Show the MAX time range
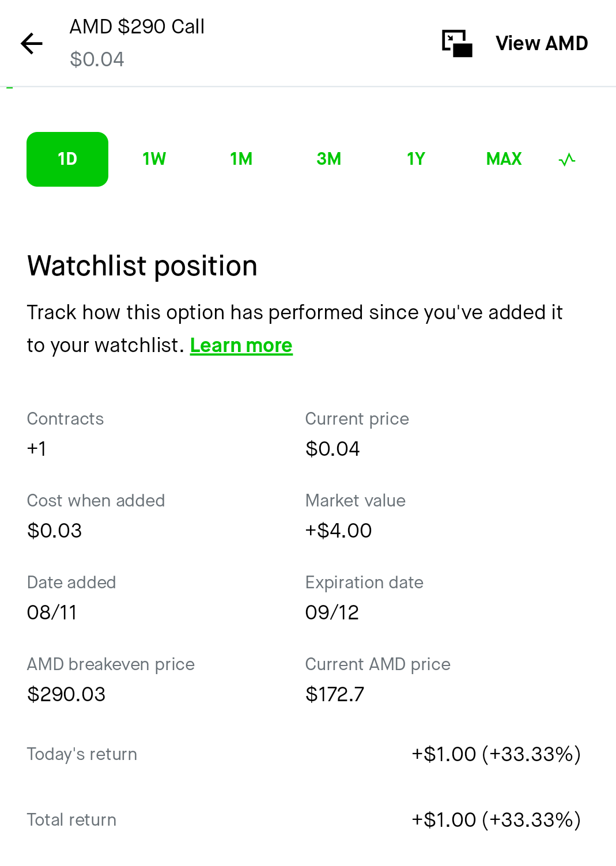Viewport: 616px width, 866px height. pos(504,159)
